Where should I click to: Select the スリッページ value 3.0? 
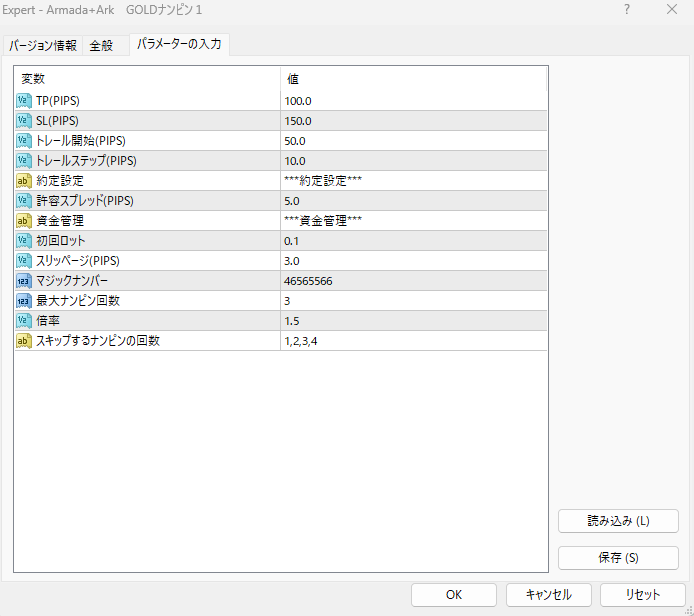[292, 261]
